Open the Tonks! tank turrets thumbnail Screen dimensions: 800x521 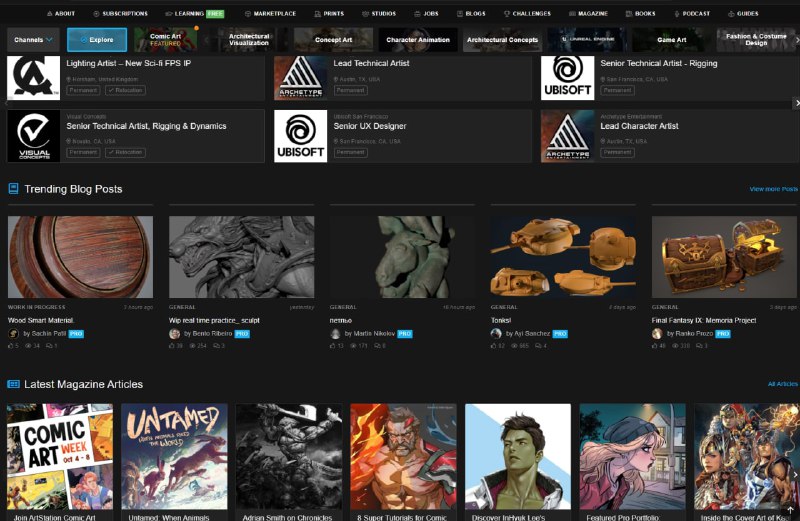point(563,257)
